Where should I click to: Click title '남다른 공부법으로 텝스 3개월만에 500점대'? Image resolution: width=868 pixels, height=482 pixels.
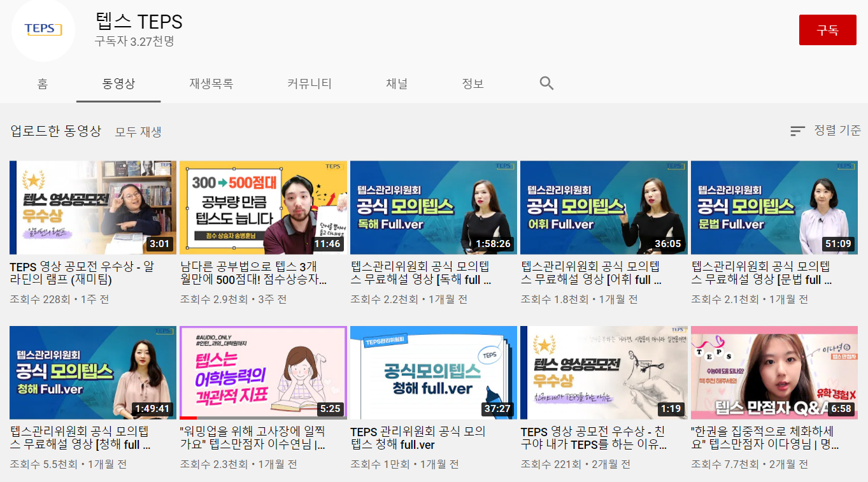[253, 273]
